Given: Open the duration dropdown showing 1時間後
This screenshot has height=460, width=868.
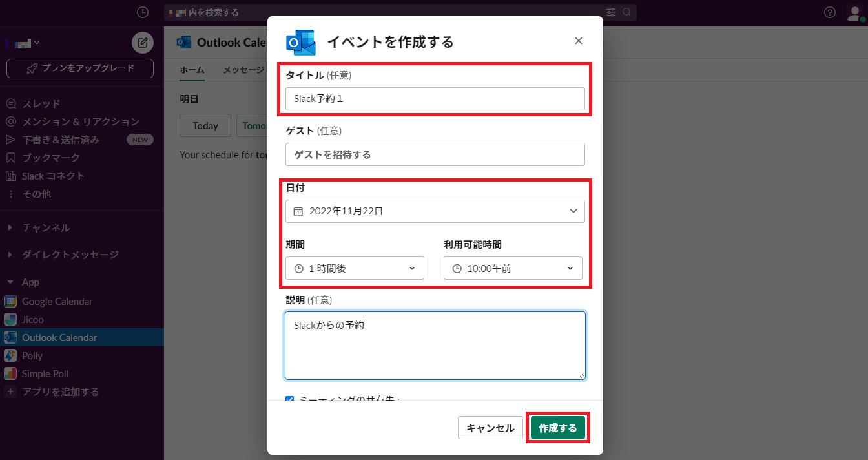Looking at the screenshot, I should coord(355,268).
